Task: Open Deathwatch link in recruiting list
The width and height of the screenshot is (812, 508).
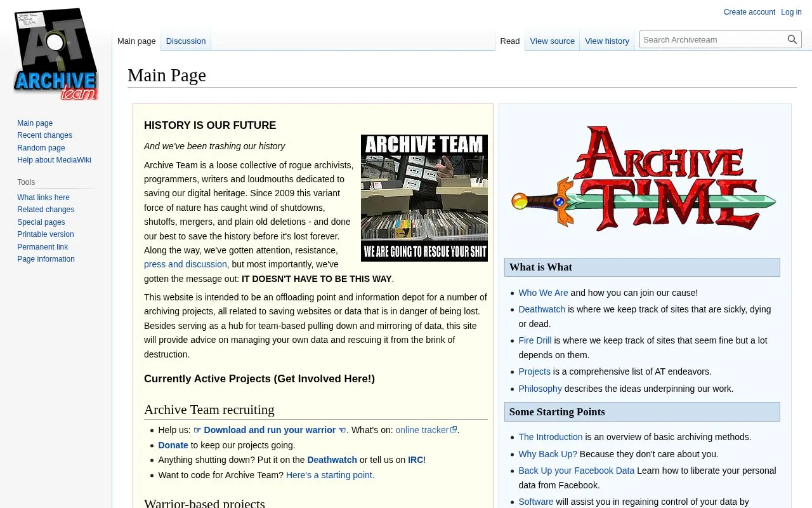Action: 332,460
